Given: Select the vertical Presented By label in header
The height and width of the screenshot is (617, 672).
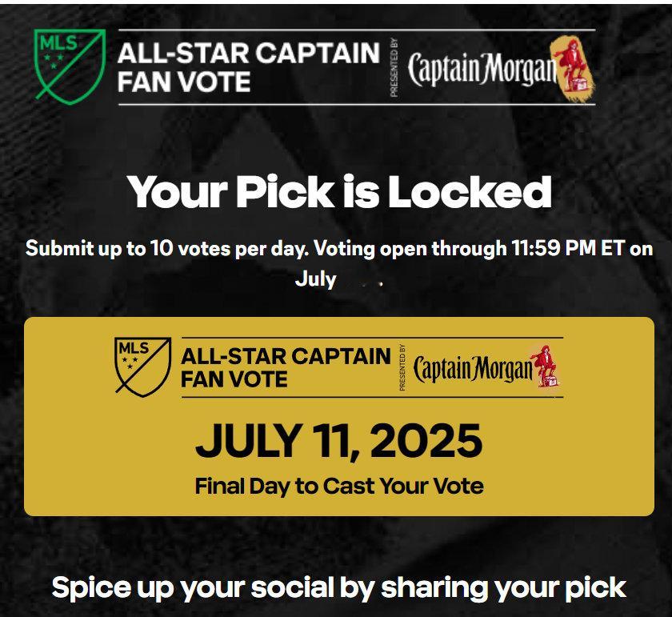Looking at the screenshot, I should click(394, 67).
